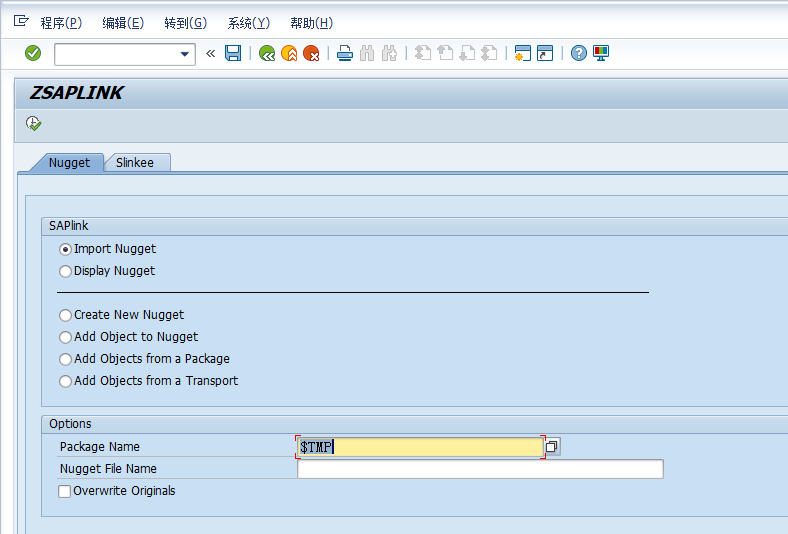Collapse the command field with double chevron
The width and height of the screenshot is (788, 534).
coord(211,53)
